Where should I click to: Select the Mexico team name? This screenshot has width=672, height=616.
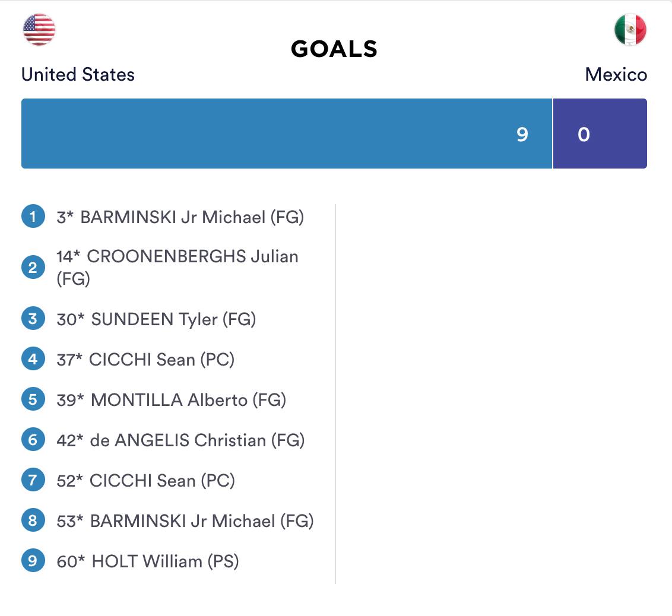616,75
